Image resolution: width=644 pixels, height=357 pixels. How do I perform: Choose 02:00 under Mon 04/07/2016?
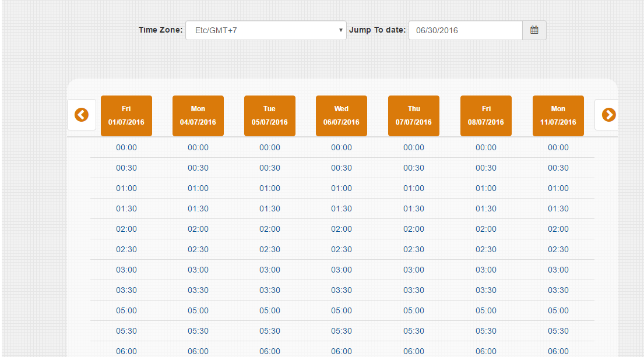[198, 229]
